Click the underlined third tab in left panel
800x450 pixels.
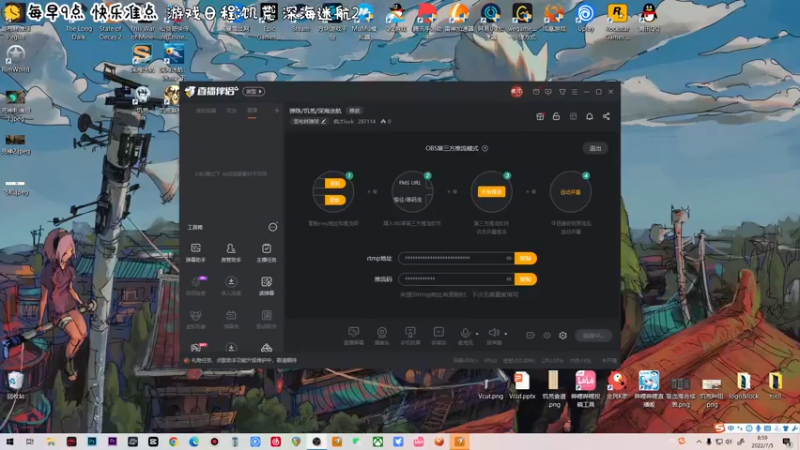252,111
